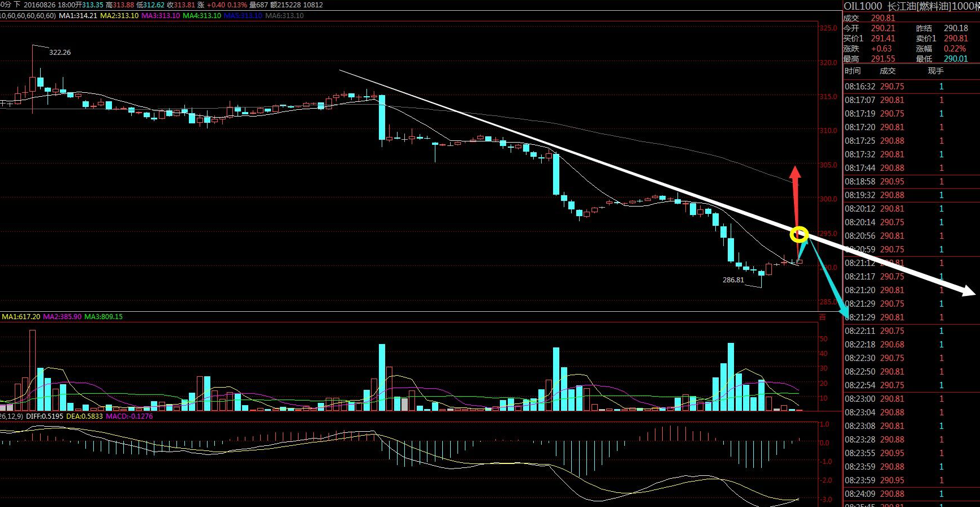Select the 卖价1 290.81 ask price
This screenshot has height=507, width=980.
[x=942, y=38]
